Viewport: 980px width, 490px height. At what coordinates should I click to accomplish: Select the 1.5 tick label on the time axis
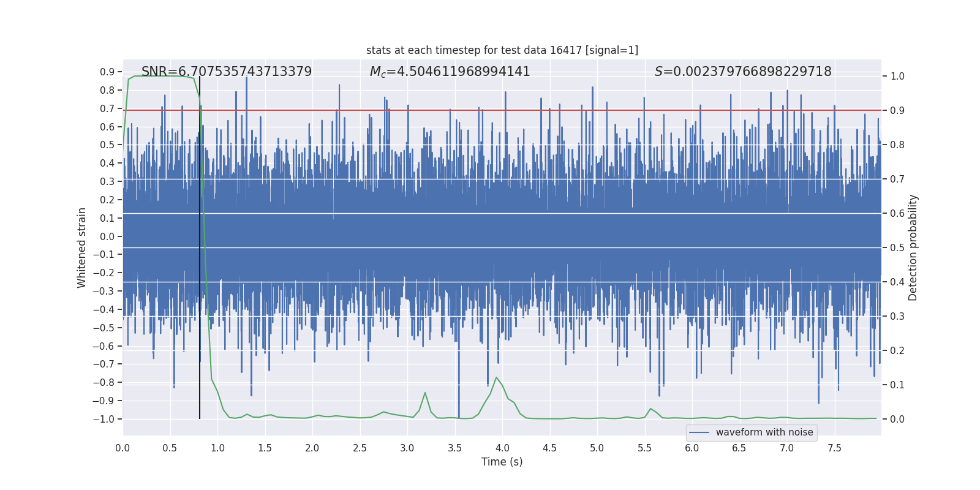pos(265,448)
